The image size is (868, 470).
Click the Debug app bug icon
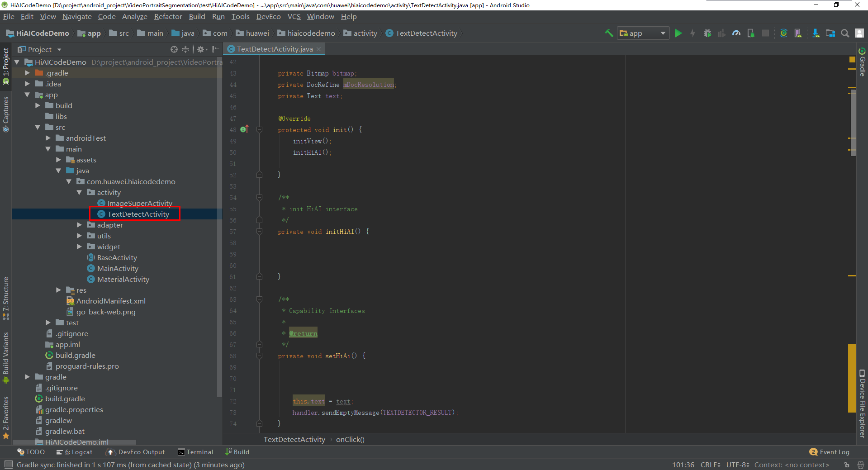point(707,33)
